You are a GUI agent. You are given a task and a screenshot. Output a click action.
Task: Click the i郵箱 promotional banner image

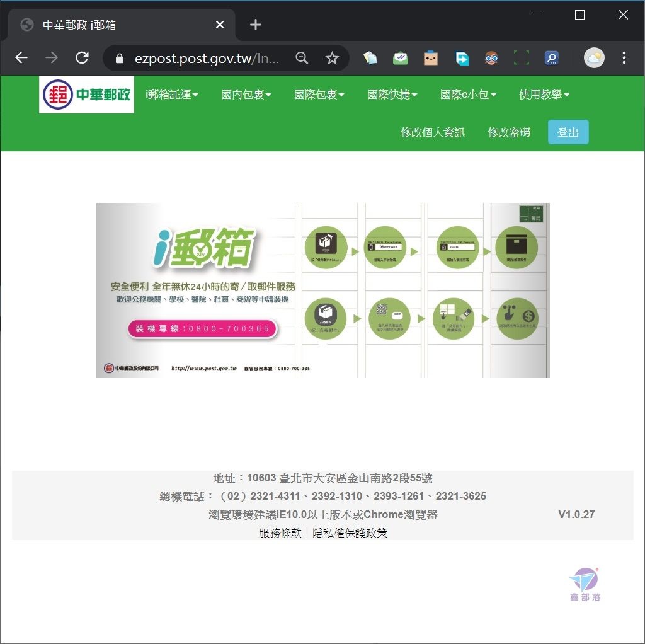[323, 290]
